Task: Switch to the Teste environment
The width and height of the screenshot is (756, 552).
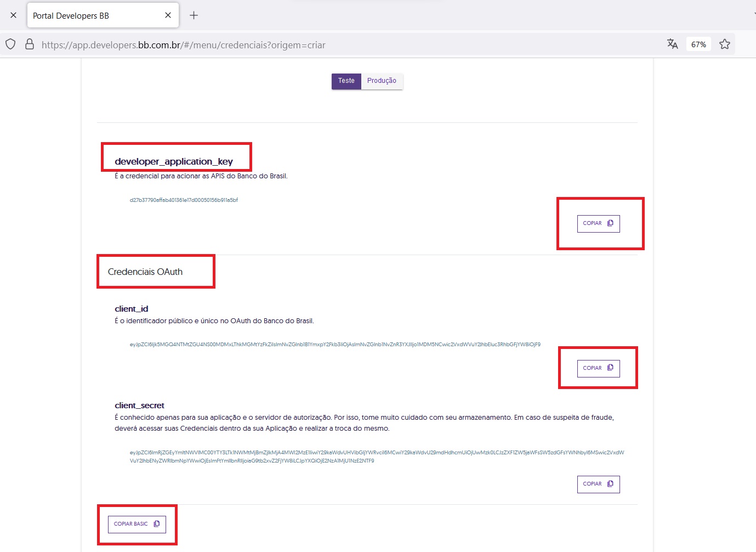Action: pos(346,81)
